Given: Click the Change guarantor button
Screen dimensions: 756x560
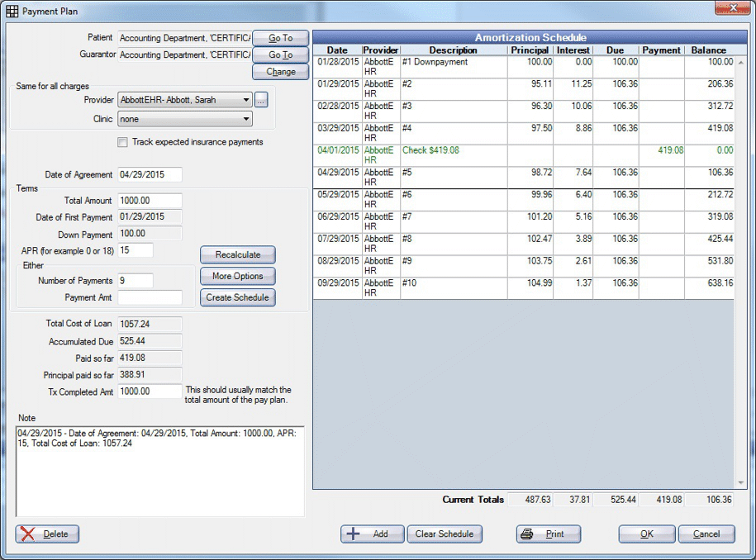Looking at the screenshot, I should click(280, 72).
